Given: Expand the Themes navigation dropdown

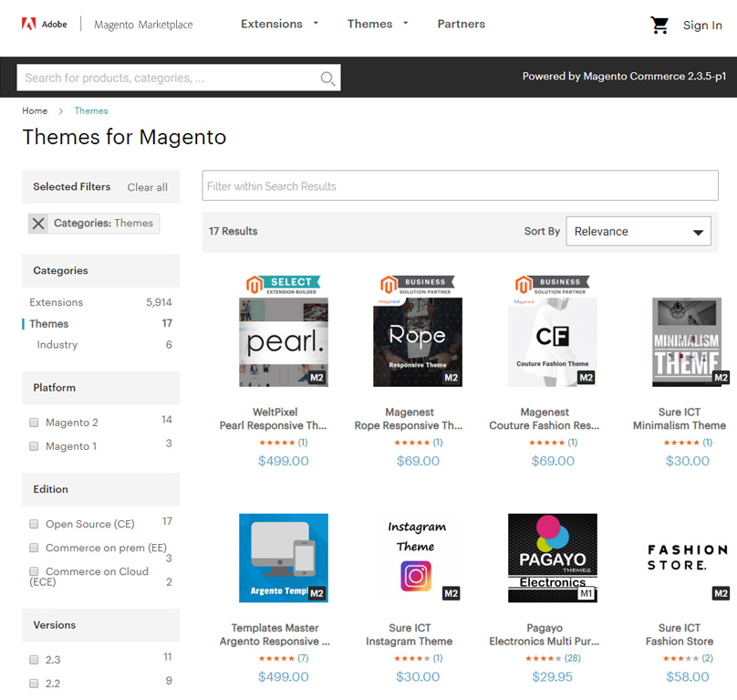Looking at the screenshot, I should click(x=378, y=25).
